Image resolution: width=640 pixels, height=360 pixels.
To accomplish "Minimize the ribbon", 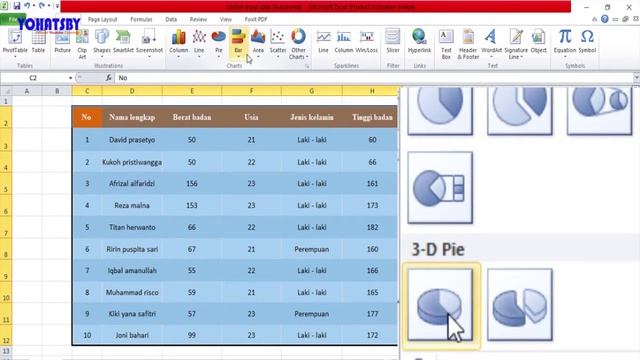I will (x=595, y=19).
